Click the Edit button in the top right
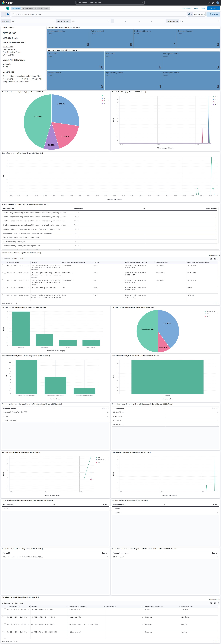The width and height of the screenshot is (221, 644). pyautogui.click(x=214, y=8)
